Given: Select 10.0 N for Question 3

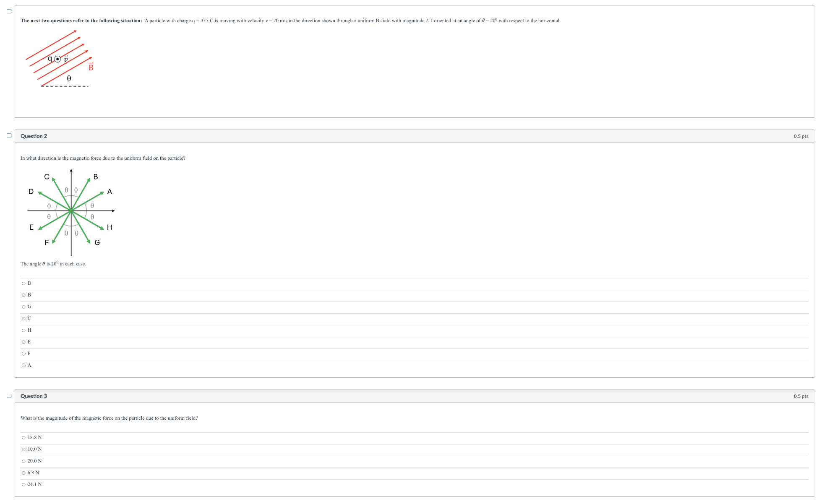Looking at the screenshot, I should coord(23,449).
